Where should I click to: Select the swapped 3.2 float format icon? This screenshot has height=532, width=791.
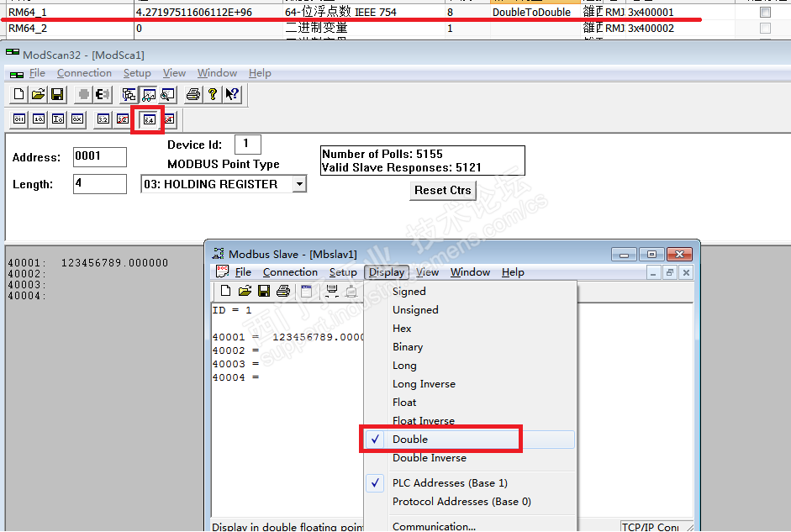(123, 119)
